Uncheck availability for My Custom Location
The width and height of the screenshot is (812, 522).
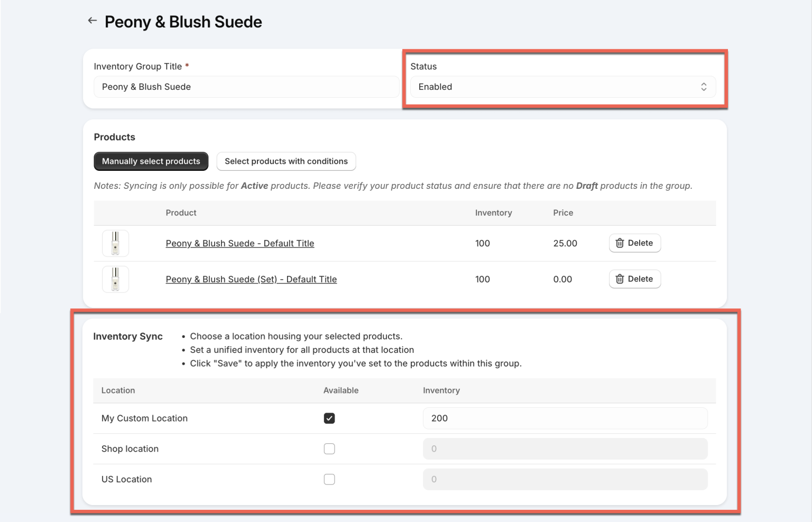[329, 418]
